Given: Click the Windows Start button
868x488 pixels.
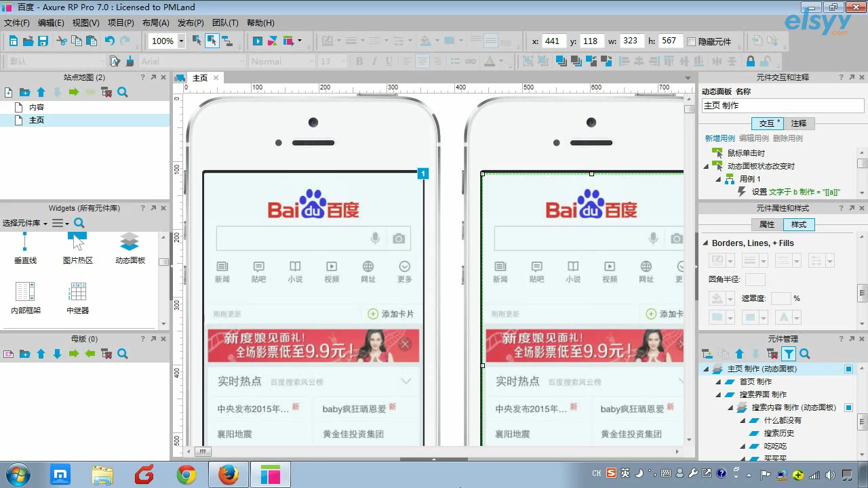Looking at the screenshot, I should point(17,474).
